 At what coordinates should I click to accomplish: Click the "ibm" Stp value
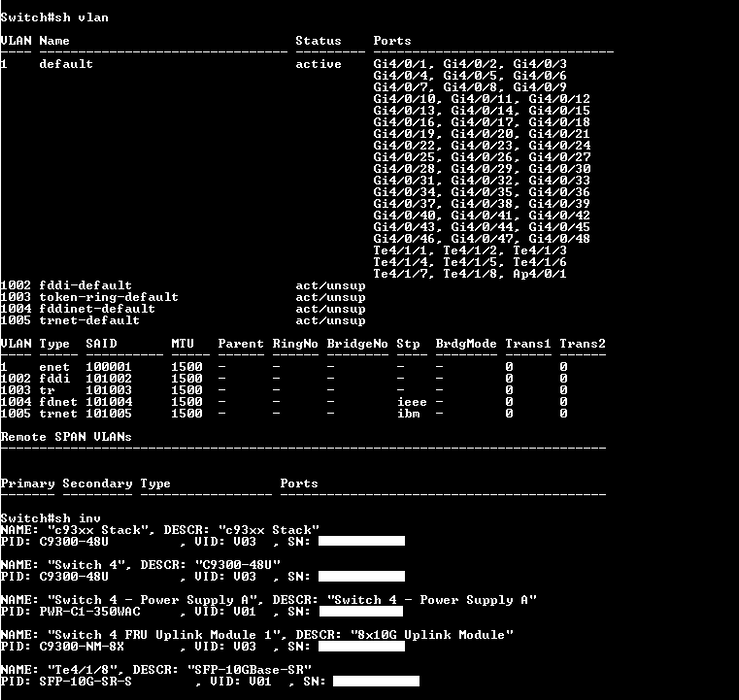tap(407, 414)
